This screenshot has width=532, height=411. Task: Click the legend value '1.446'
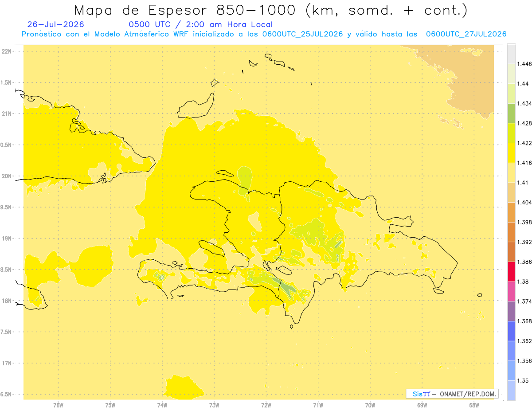coord(524,64)
